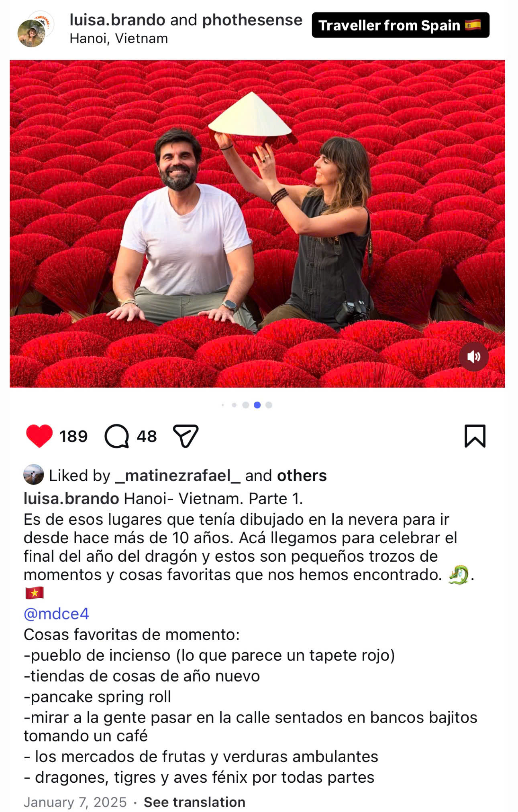
Task: Tap the liker avatar thumbnail
Action: point(34,475)
